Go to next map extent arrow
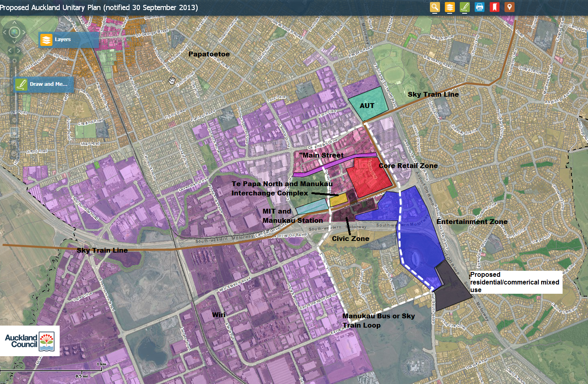 [x=18, y=50]
